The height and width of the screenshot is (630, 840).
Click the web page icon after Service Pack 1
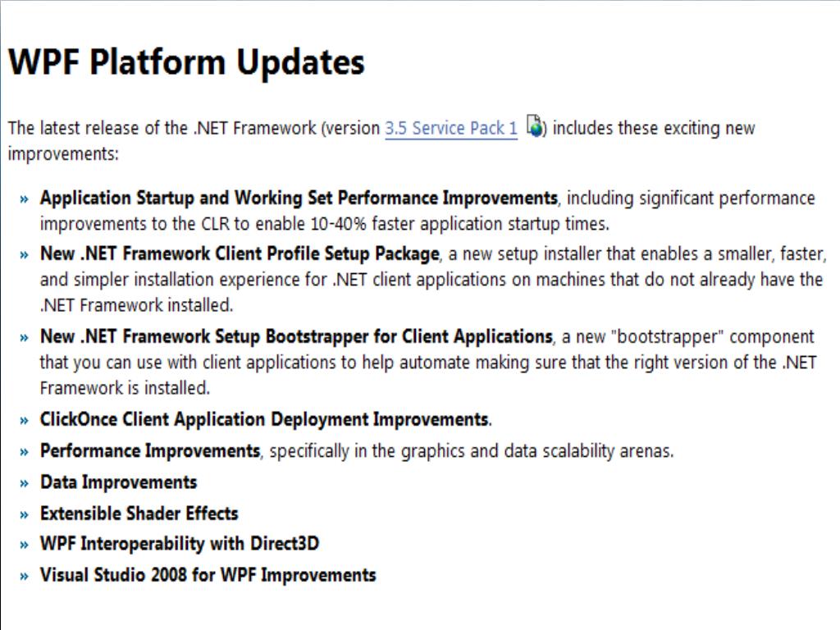click(535, 126)
